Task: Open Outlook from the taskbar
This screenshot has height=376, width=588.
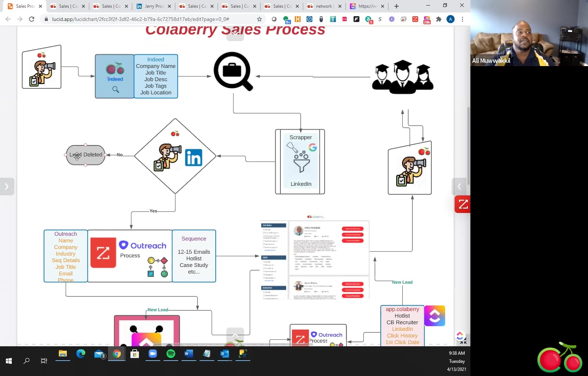Action: pos(225,354)
